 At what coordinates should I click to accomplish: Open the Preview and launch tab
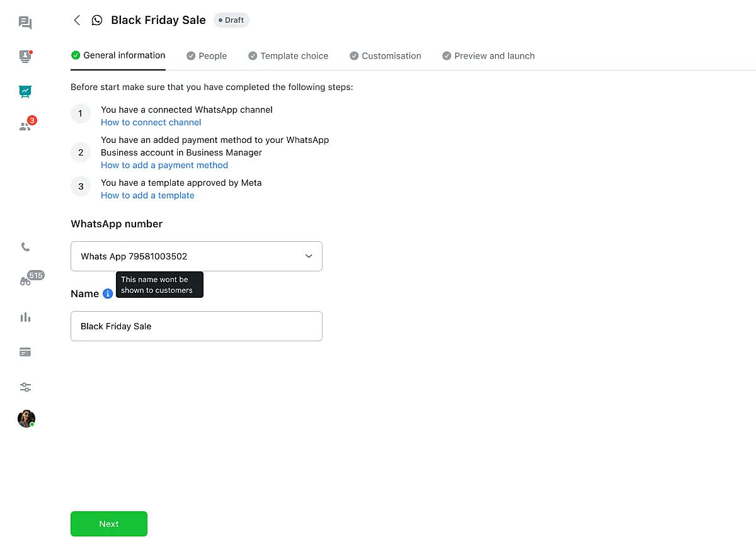[x=489, y=56]
